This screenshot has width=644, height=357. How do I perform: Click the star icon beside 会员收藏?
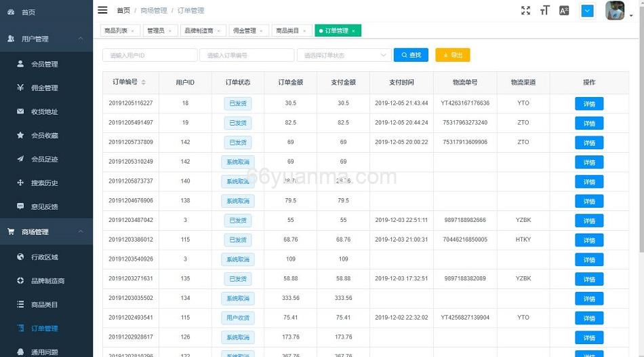click(20, 135)
